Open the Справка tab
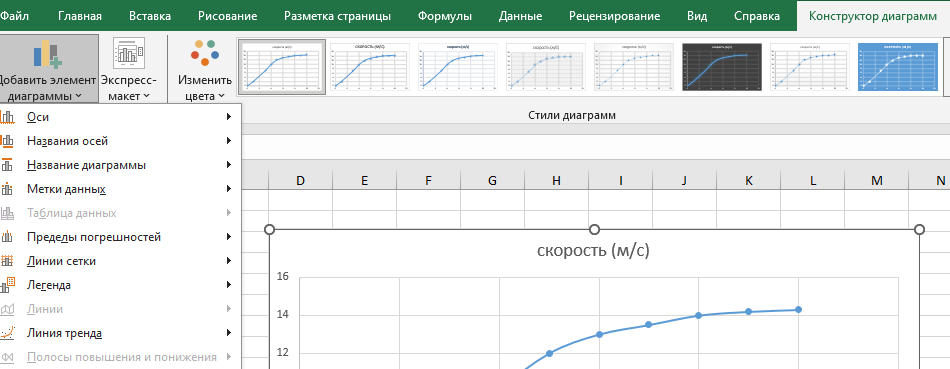This screenshot has height=369, width=950. 757,16
